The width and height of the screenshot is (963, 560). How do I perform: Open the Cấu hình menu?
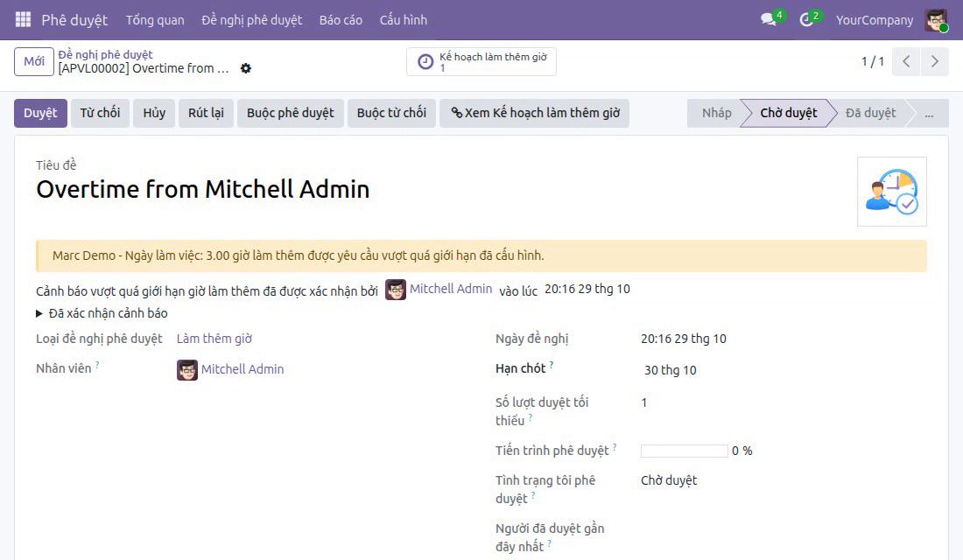[x=403, y=19]
